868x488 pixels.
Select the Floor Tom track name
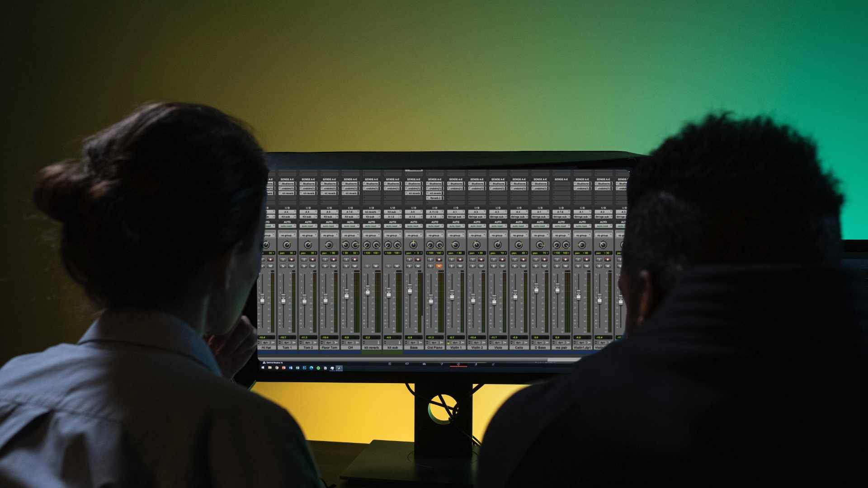(x=329, y=347)
